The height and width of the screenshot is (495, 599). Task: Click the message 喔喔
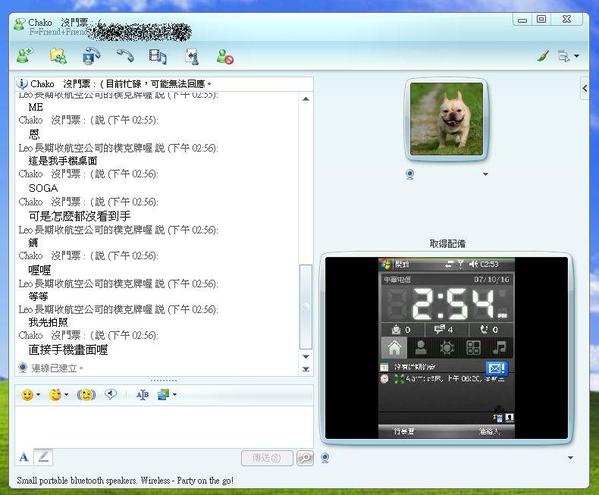(39, 270)
